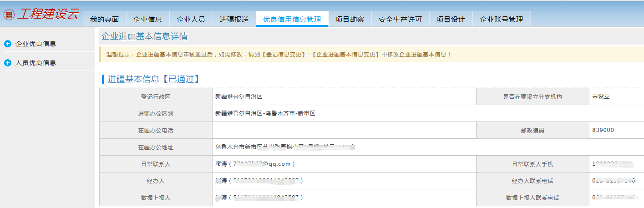Switch to the 企业信息 tab
The width and height of the screenshot is (644, 208).
[x=147, y=19]
